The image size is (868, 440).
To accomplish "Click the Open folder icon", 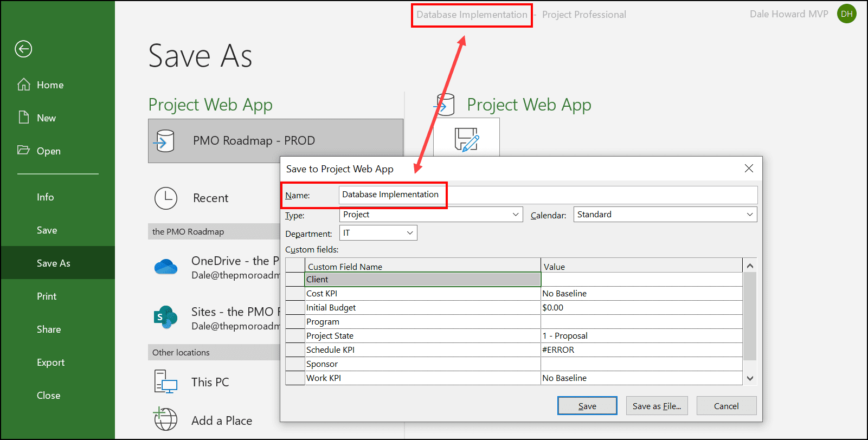I will pos(23,150).
